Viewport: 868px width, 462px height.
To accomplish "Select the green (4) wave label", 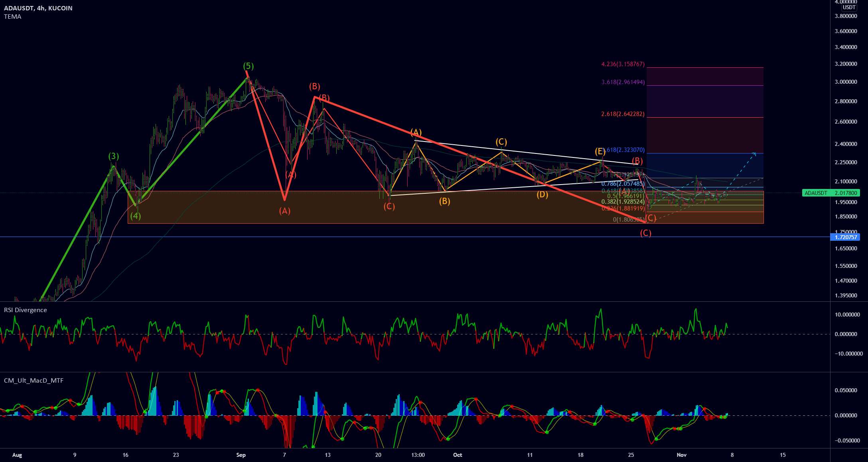I will click(136, 216).
